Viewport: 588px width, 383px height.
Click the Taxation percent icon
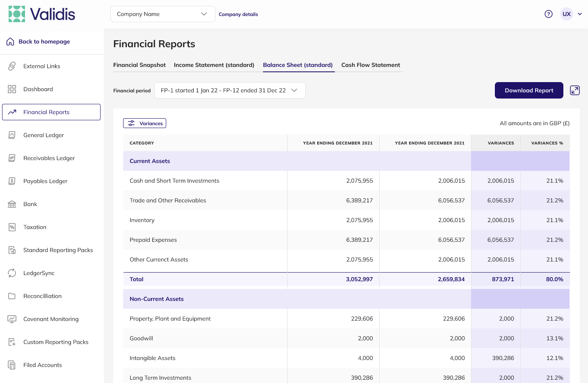pos(12,227)
